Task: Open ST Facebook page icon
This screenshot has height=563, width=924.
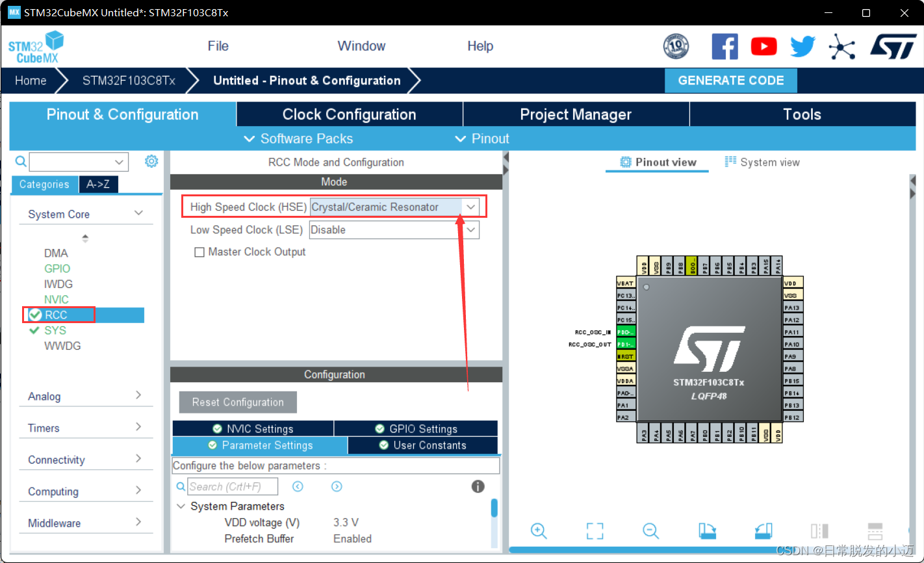Action: (725, 46)
